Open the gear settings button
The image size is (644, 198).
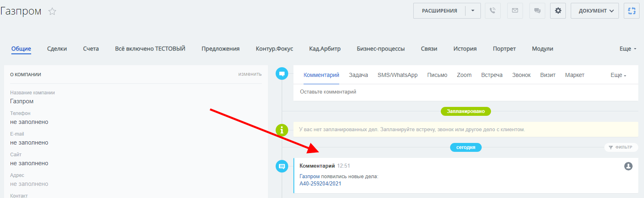(558, 11)
